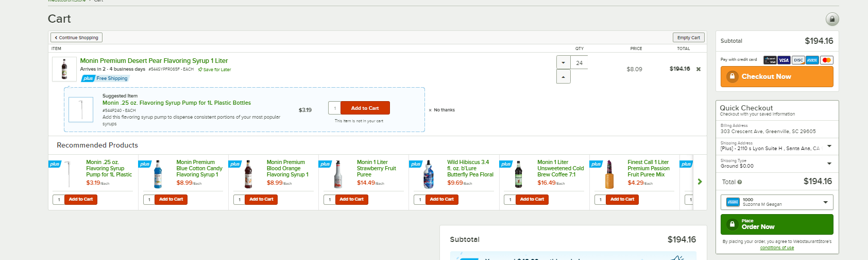
Task: Add Finest Call Passion Fruit mix to cart
Action: tap(622, 199)
